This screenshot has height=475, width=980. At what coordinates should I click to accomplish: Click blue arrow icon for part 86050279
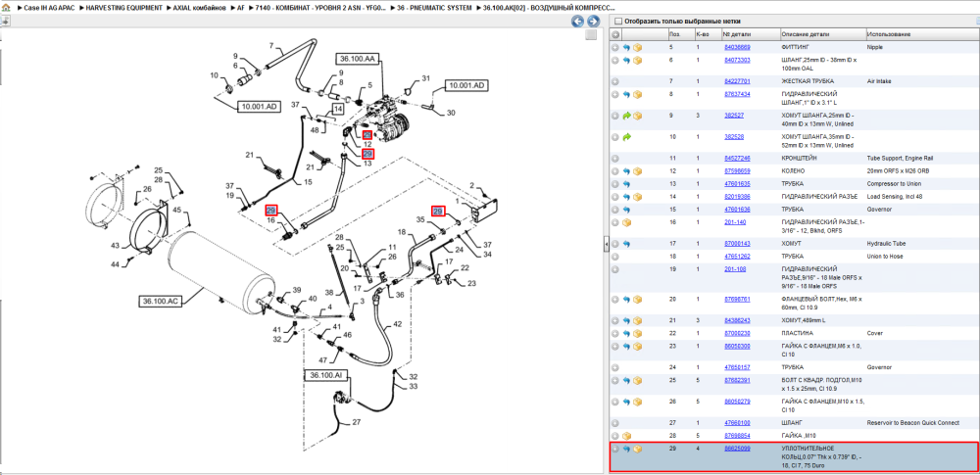[x=627, y=402]
